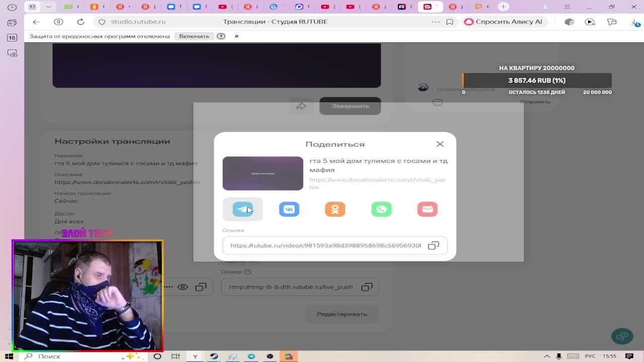Screen dimensions: 644x362
Task: Open the tab counter showing 17
Action: pyautogui.click(x=33, y=7)
